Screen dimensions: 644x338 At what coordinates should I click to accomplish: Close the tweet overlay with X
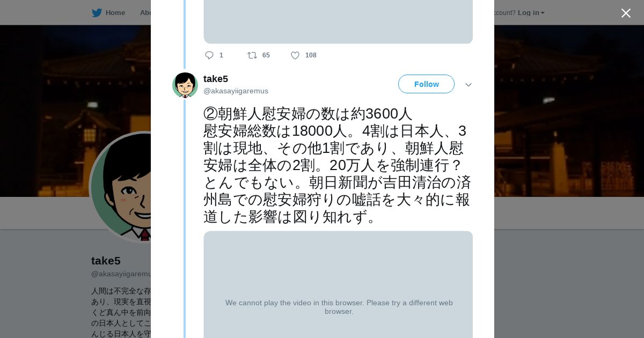coord(626,13)
